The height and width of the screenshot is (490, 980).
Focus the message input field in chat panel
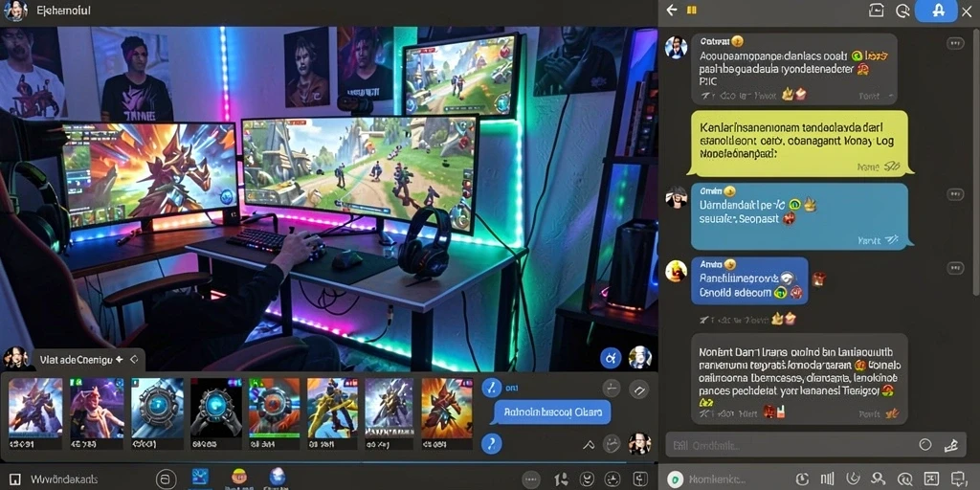(816, 445)
